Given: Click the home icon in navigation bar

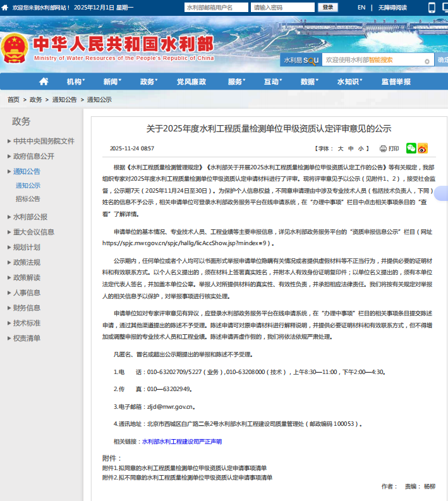Looking at the screenshot, I should 44,81.
